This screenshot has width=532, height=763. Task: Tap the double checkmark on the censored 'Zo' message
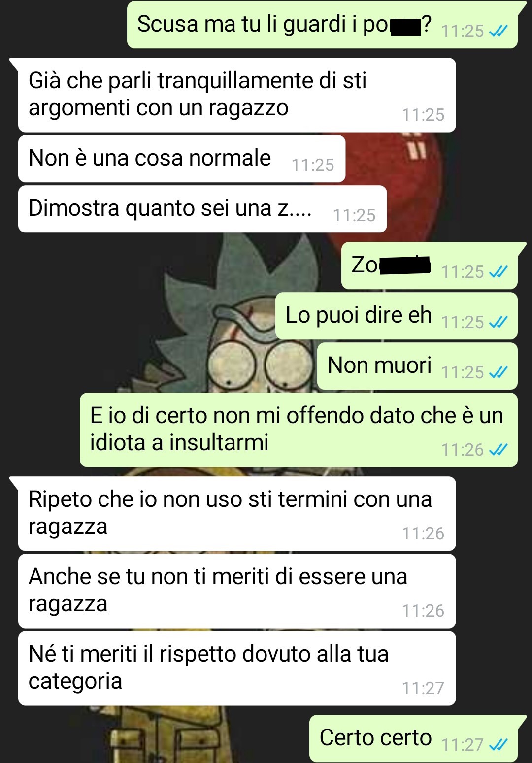tap(498, 272)
